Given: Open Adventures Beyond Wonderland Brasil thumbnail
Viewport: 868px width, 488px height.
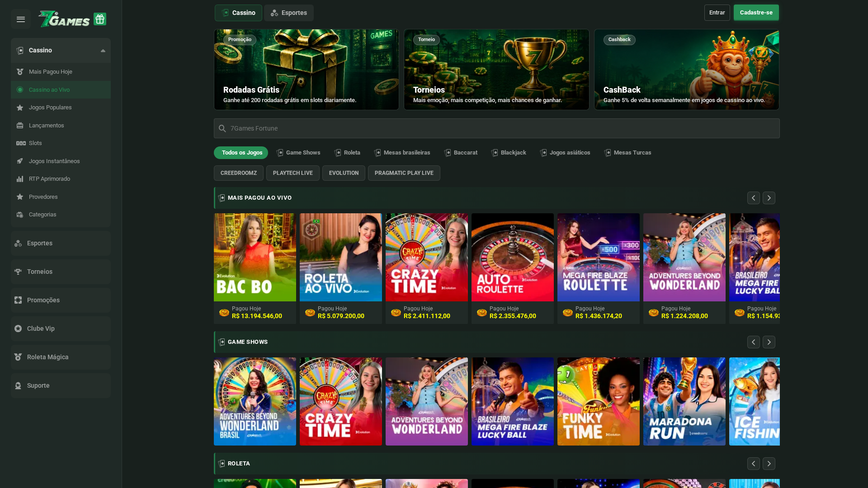Looking at the screenshot, I should click(x=255, y=402).
